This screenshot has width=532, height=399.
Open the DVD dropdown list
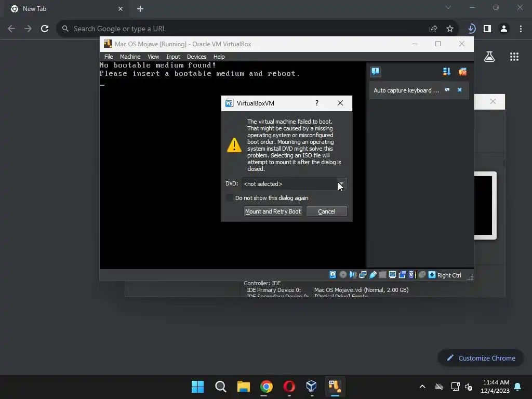pyautogui.click(x=341, y=184)
